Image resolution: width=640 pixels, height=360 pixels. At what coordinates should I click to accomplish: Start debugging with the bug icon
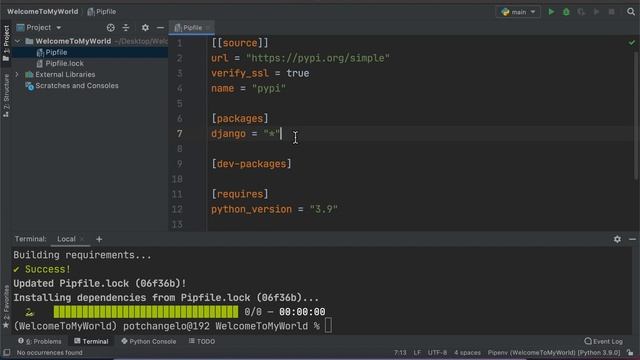point(566,12)
